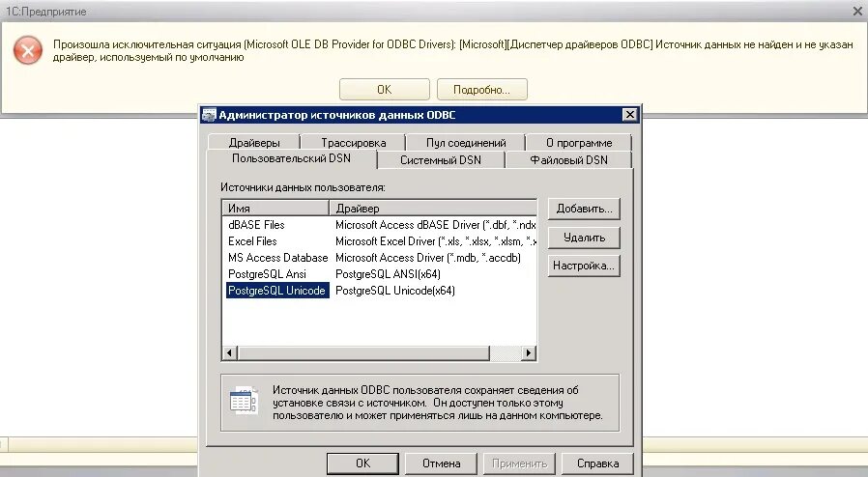Confirm with OK in the ODBC dialog

(362, 463)
